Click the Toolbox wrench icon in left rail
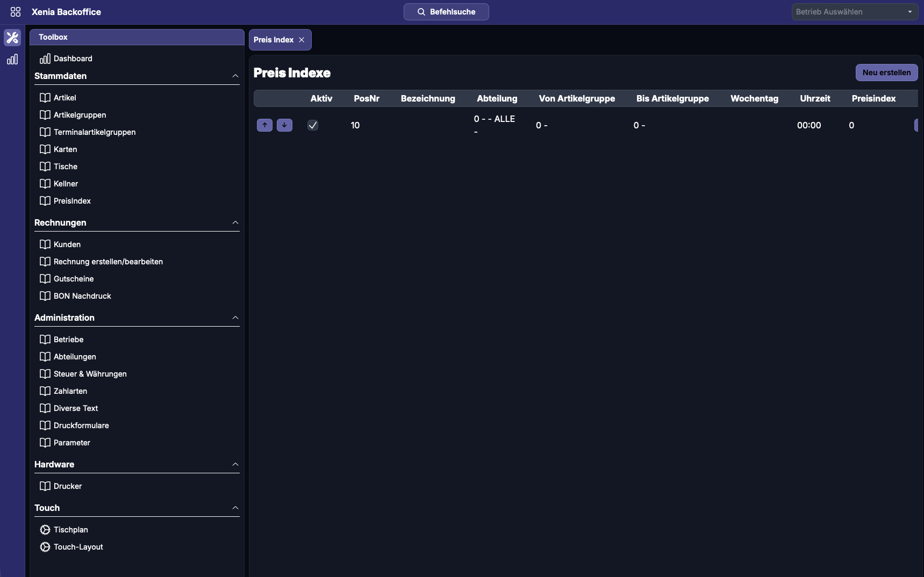Viewport: 924px width, 577px height. pos(12,38)
